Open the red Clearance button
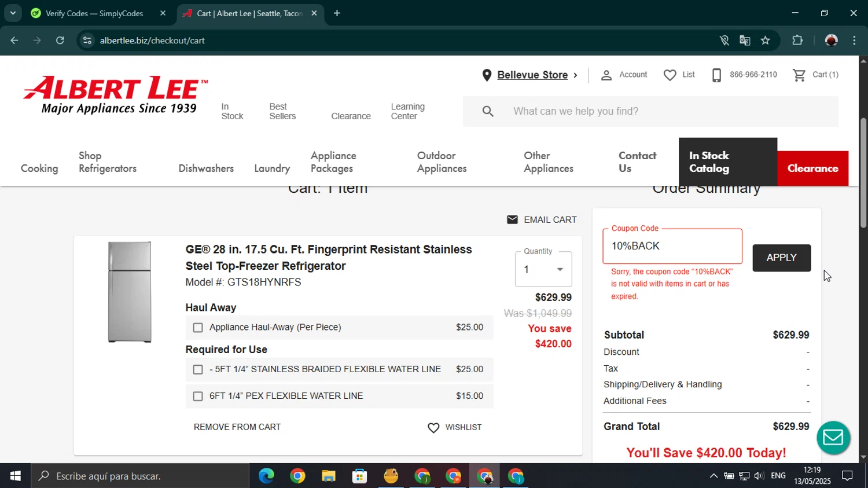 click(x=812, y=168)
